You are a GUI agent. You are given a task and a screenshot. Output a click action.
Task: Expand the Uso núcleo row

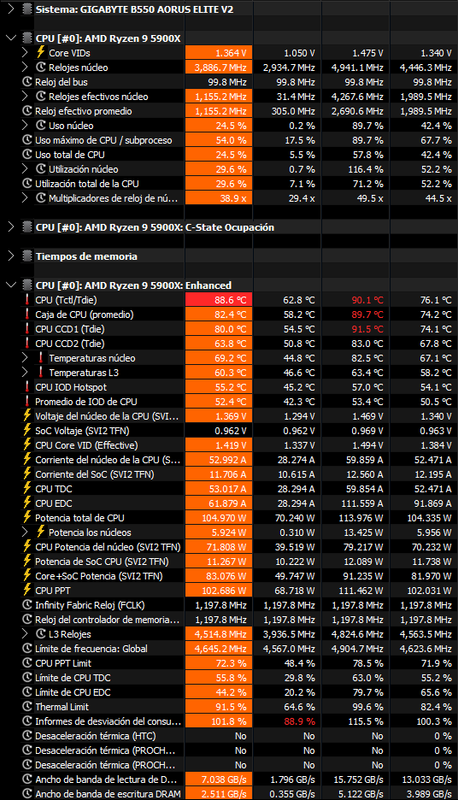[25, 126]
